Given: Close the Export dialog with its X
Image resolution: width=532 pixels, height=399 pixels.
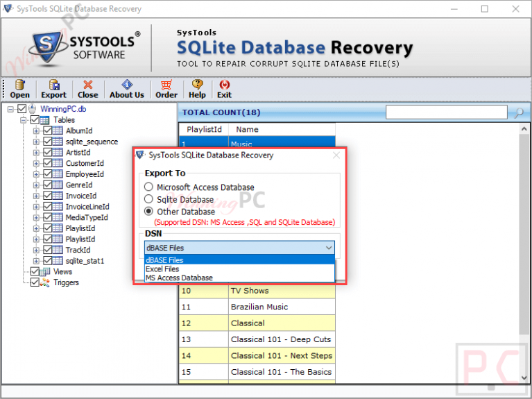Looking at the screenshot, I should pyautogui.click(x=336, y=155).
